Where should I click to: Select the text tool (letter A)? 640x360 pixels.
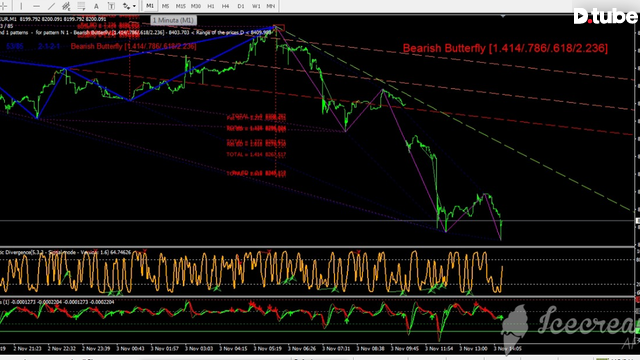(96, 6)
